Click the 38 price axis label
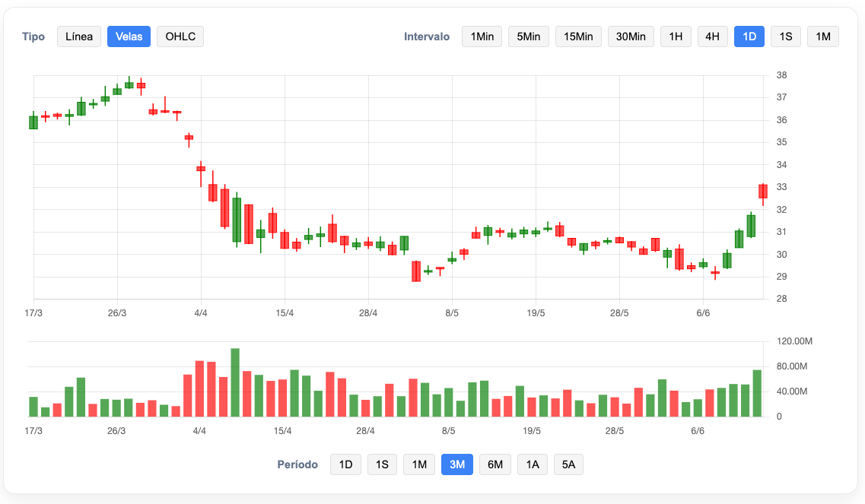The image size is (865, 504). [x=781, y=75]
